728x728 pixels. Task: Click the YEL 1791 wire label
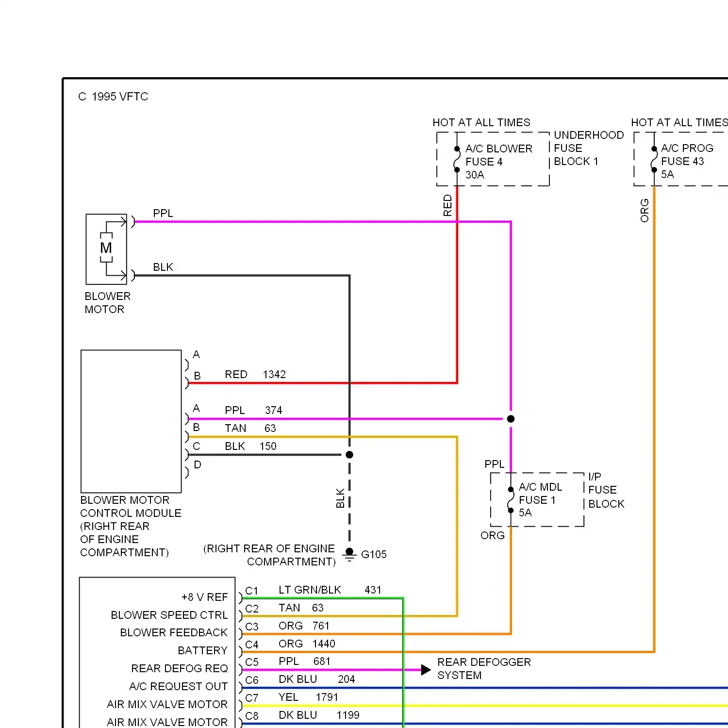point(308,697)
